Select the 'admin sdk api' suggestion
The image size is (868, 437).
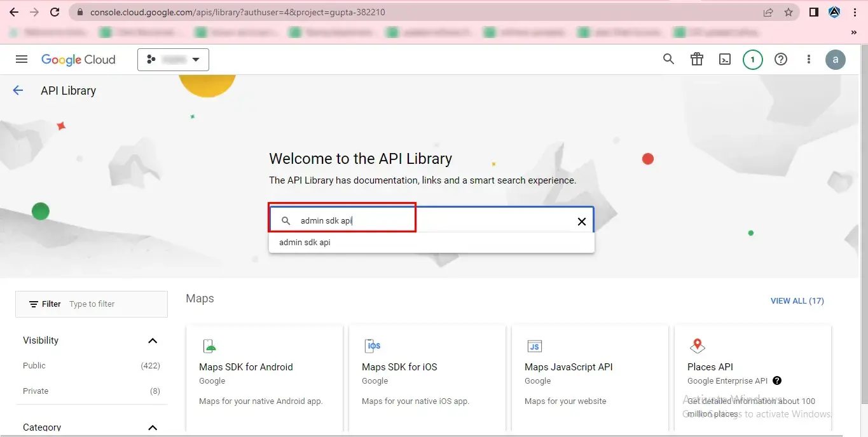(431, 243)
